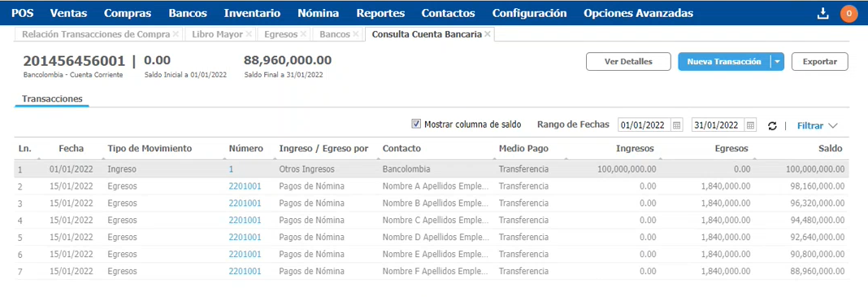868x297 pixels.
Task: Uncheck Mostrar columna de saldo checkbox
Action: (x=416, y=124)
